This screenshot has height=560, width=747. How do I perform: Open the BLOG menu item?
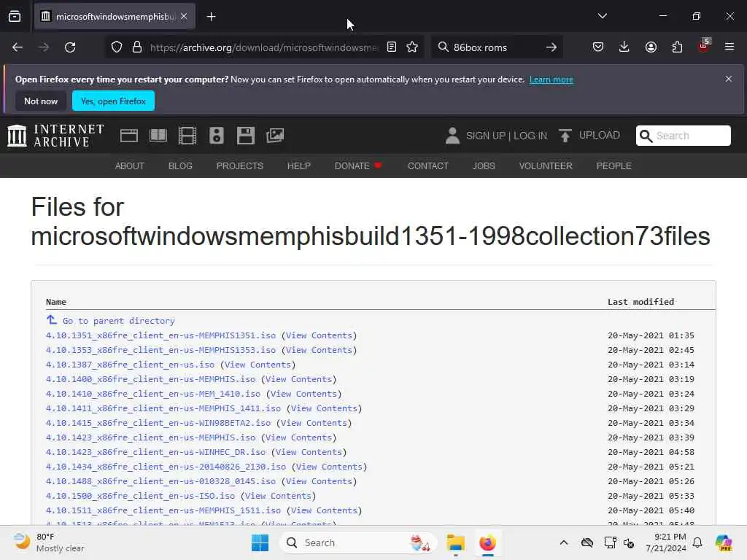tap(180, 166)
